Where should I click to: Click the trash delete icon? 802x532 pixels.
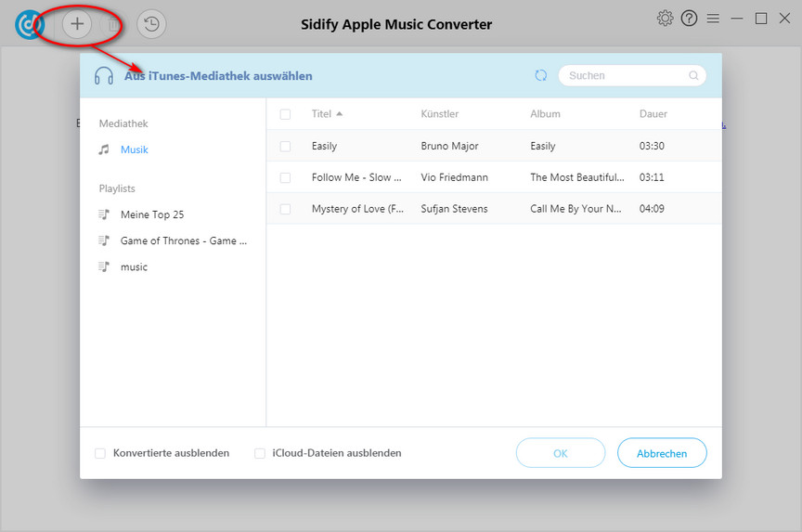[x=112, y=24]
